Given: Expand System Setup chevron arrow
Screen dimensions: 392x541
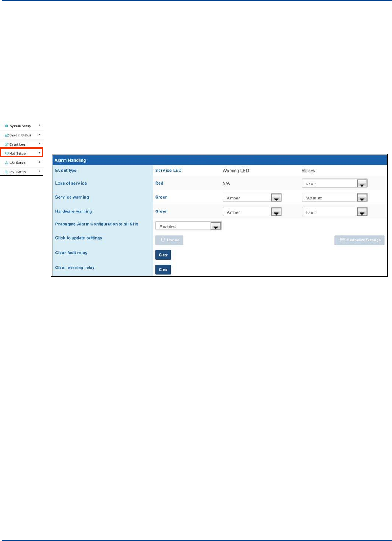Looking at the screenshot, I should 39,125.
